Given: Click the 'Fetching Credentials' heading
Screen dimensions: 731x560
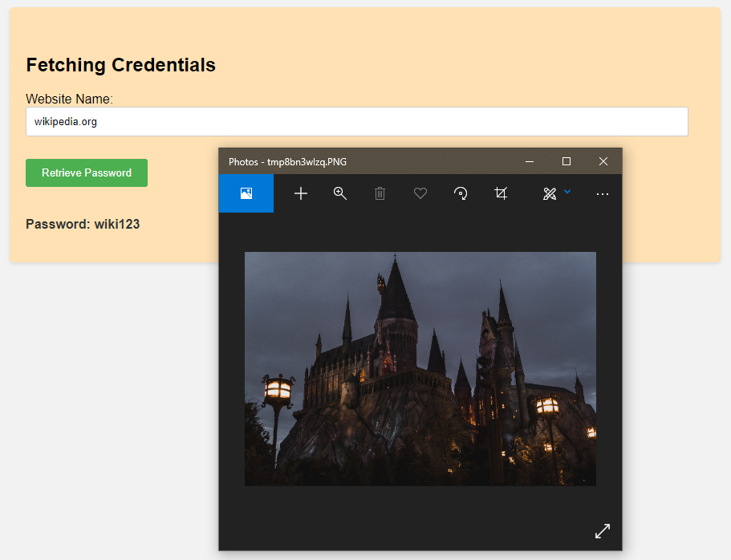Looking at the screenshot, I should click(x=120, y=65).
